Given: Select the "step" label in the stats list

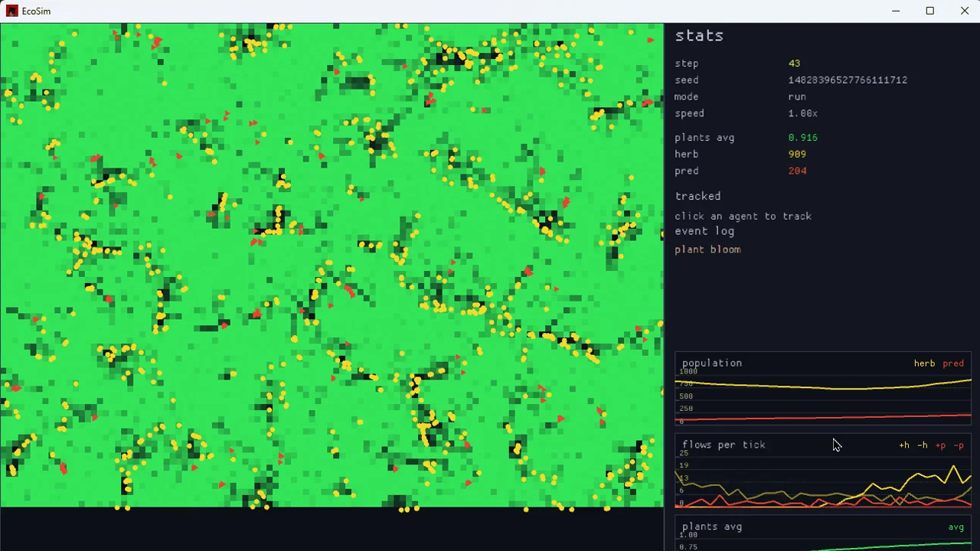Looking at the screenshot, I should click(687, 64).
